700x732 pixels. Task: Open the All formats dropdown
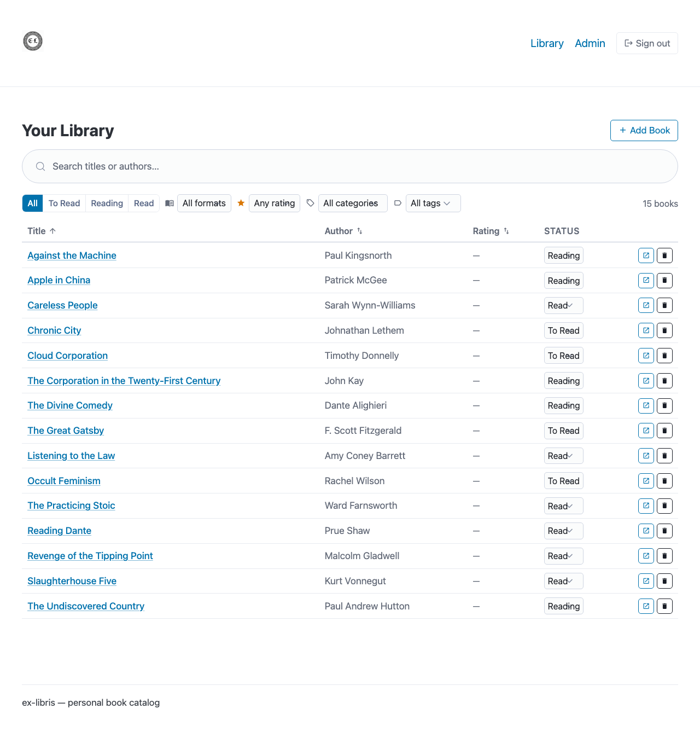point(204,203)
